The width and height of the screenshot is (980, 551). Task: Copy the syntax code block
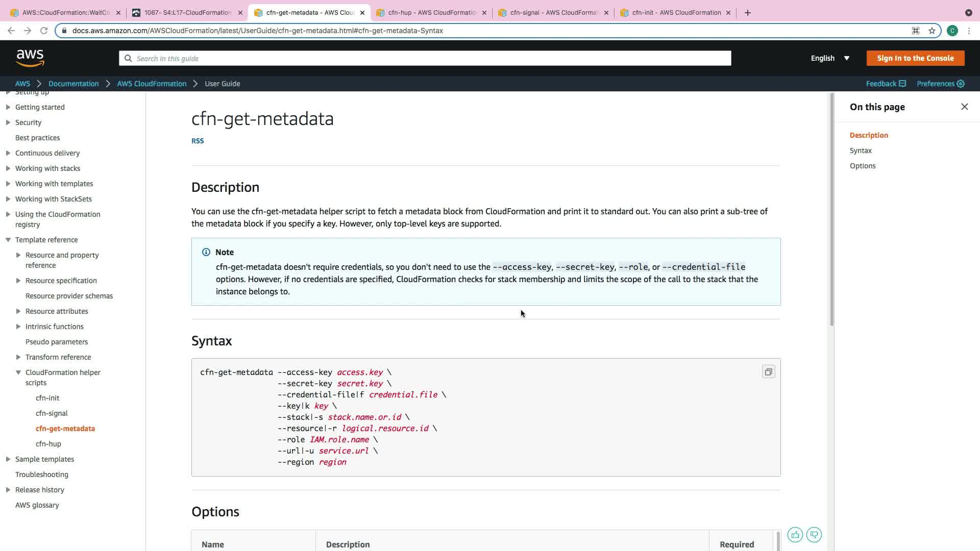click(x=768, y=372)
